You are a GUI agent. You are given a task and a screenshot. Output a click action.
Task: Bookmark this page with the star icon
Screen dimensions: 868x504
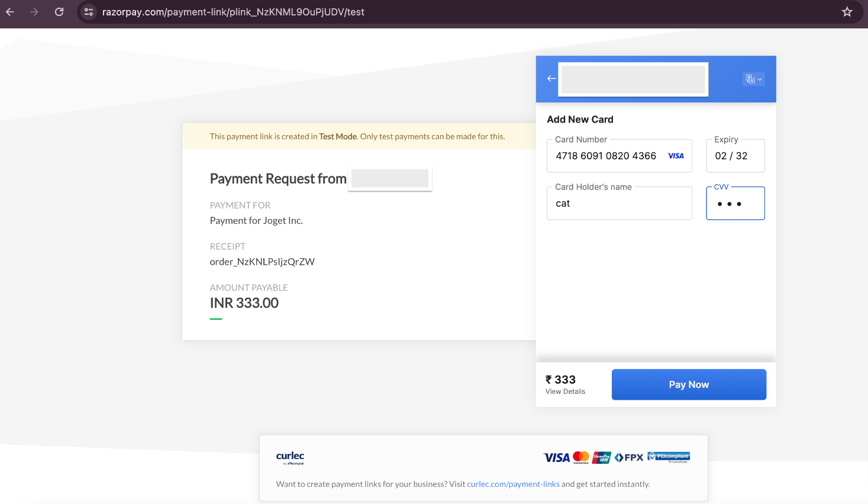(x=847, y=12)
